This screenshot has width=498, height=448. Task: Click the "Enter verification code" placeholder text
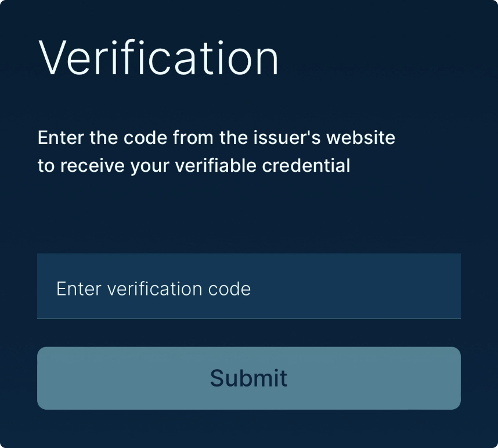click(x=153, y=288)
